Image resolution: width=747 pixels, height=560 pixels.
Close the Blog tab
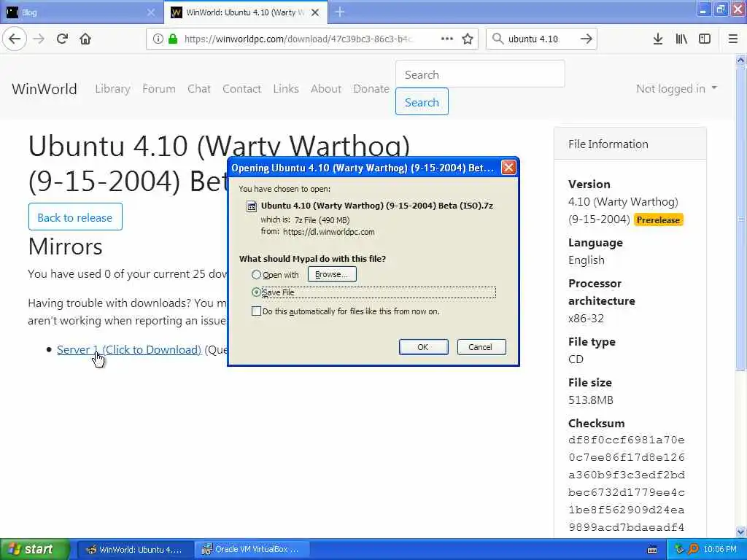click(x=151, y=12)
